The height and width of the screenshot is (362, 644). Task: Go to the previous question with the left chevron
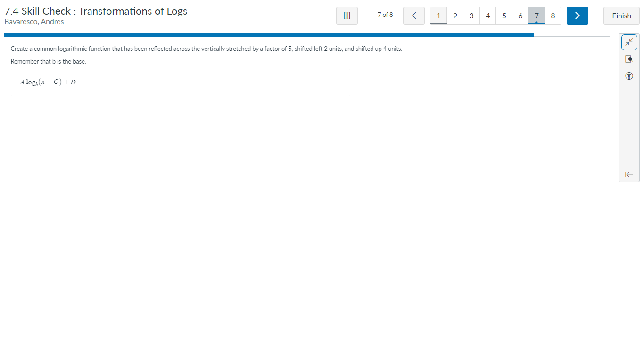pyautogui.click(x=413, y=16)
